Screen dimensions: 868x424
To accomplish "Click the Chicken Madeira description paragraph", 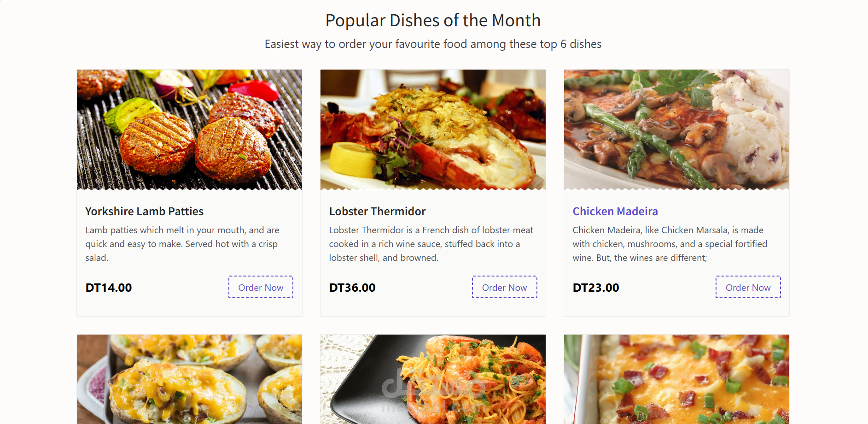I will click(x=670, y=244).
